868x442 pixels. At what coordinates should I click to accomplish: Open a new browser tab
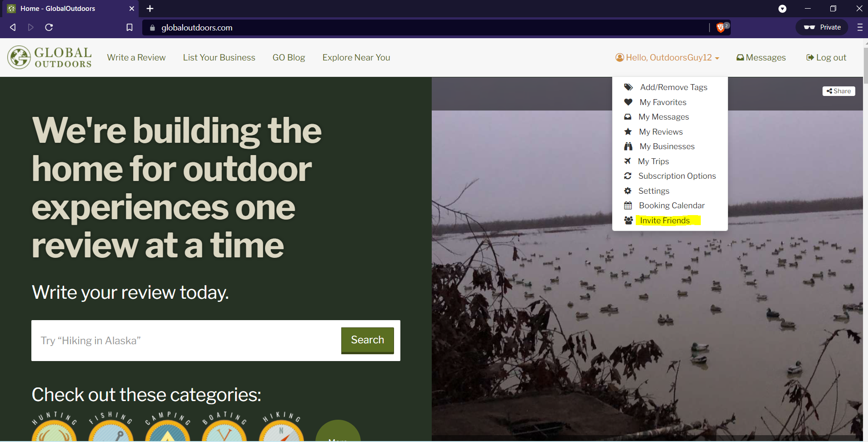pos(150,9)
